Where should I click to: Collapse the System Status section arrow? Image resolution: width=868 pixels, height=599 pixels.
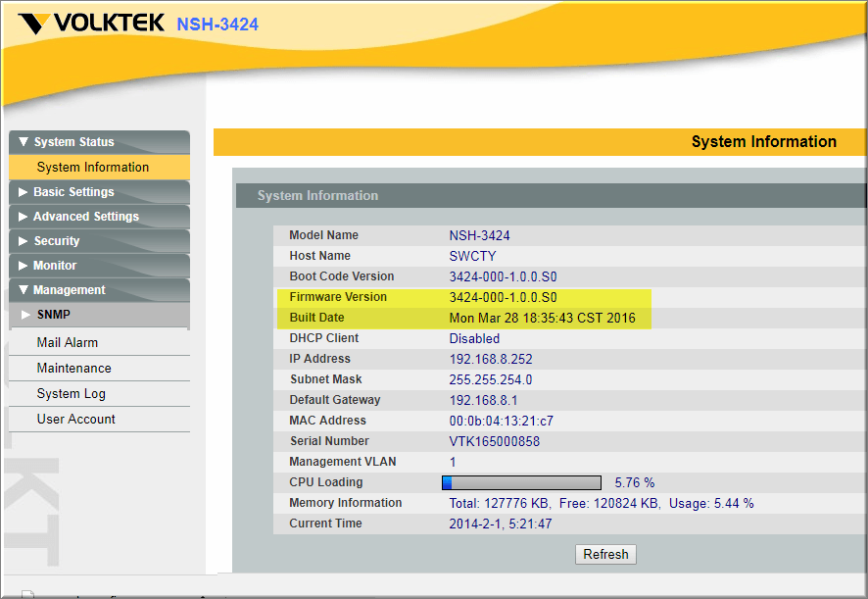(x=24, y=141)
